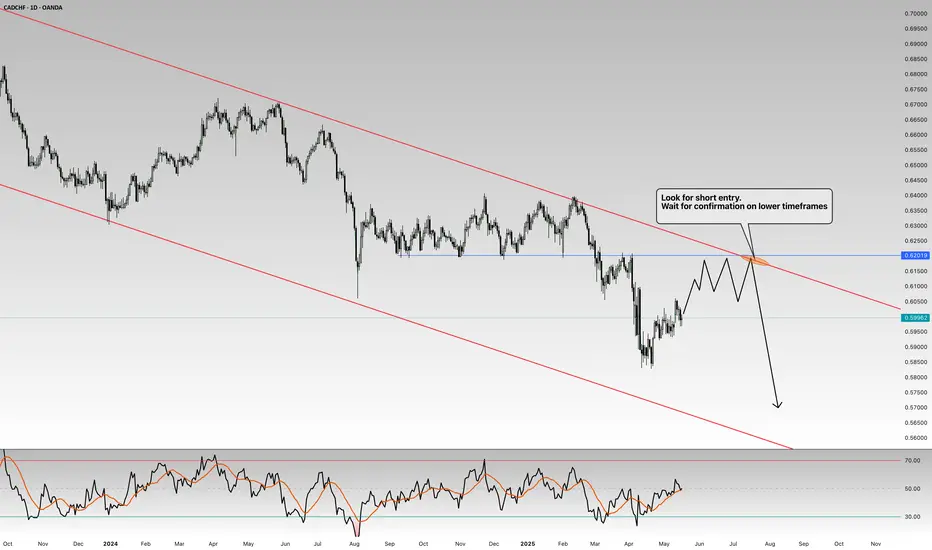Click the 'Look for short entry' callout note
Screen dimensions: 932x550
[744, 206]
